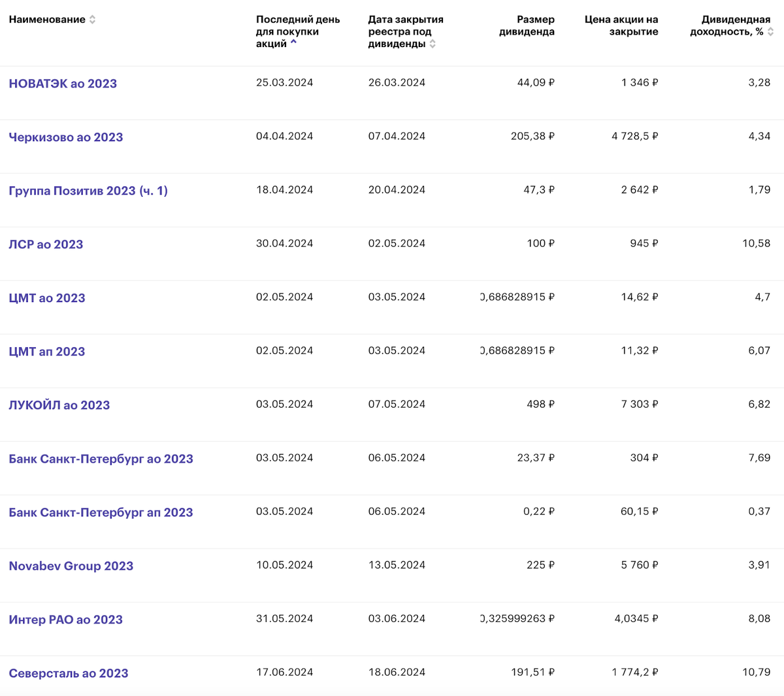
Task: Click Цена акции на закрытие header
Action: click(x=621, y=25)
